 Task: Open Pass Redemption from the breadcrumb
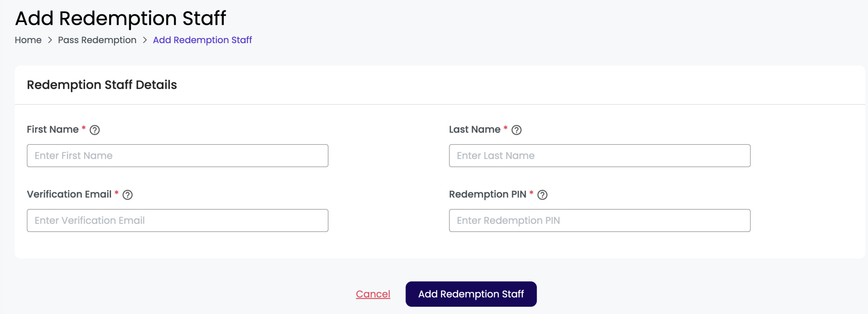click(97, 40)
